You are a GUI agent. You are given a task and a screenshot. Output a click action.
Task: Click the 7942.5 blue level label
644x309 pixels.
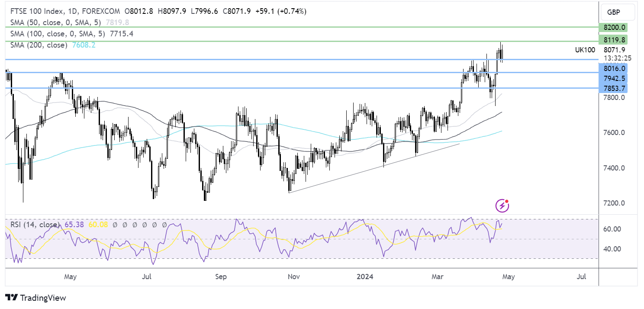point(612,78)
